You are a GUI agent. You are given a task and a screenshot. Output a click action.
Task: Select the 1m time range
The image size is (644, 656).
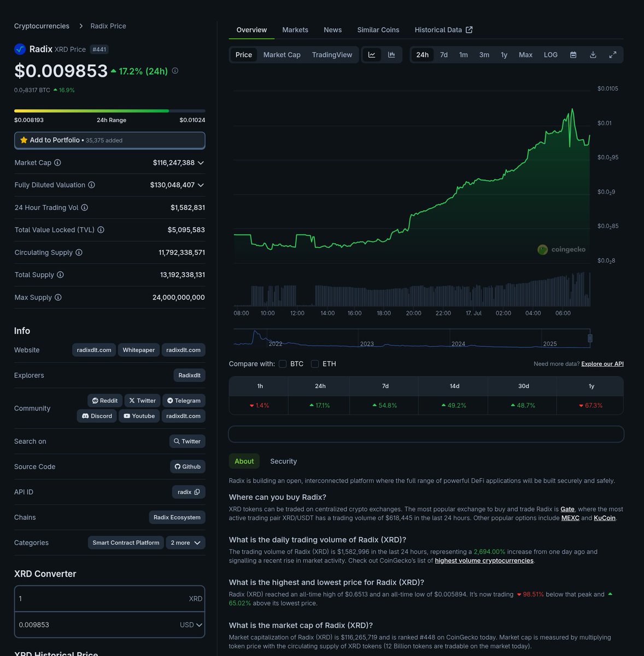(464, 55)
